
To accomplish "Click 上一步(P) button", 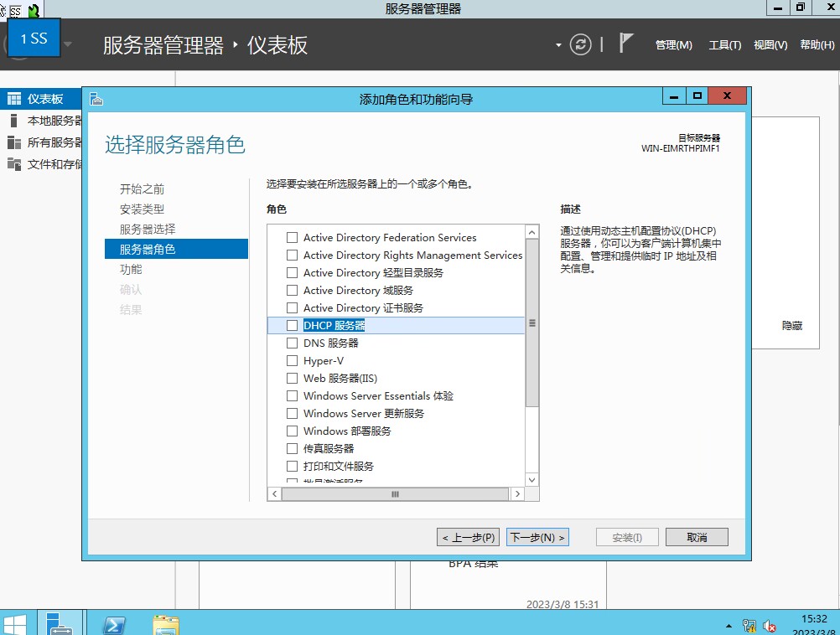I will (x=469, y=537).
